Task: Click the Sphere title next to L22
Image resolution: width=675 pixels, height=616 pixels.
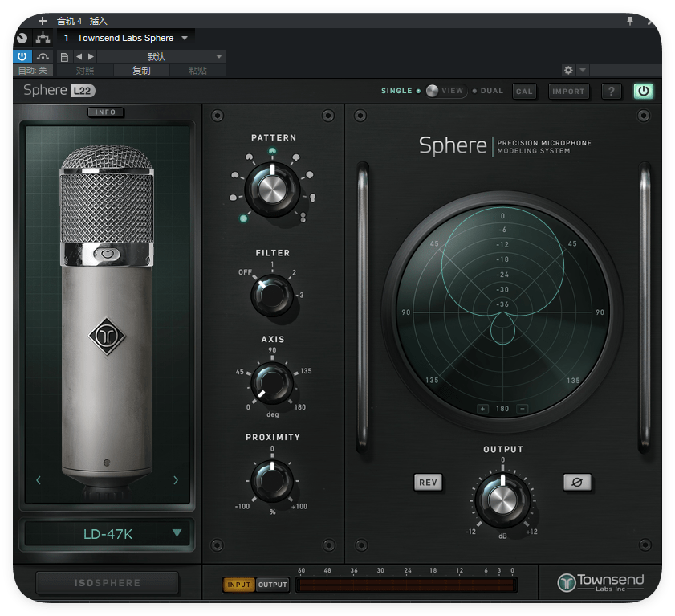Action: [x=45, y=90]
